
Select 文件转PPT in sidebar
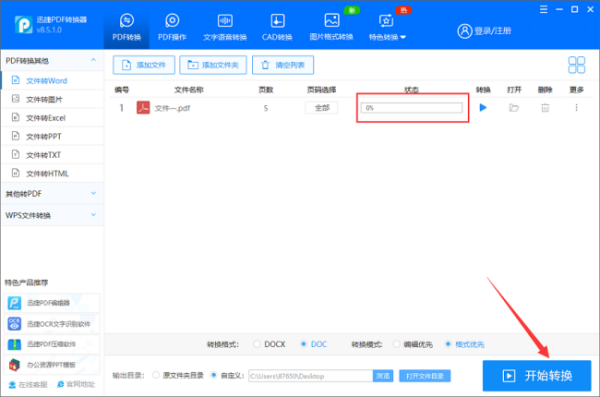click(x=52, y=136)
